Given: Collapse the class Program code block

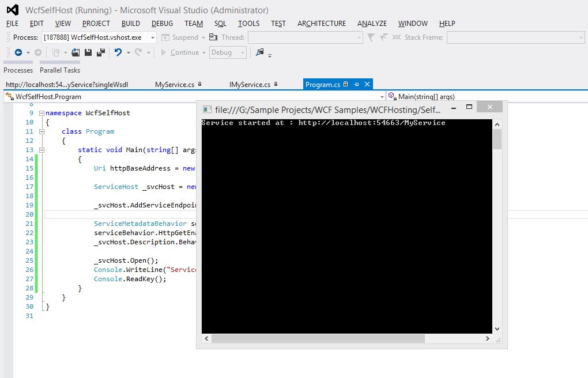Looking at the screenshot, I should (42, 131).
